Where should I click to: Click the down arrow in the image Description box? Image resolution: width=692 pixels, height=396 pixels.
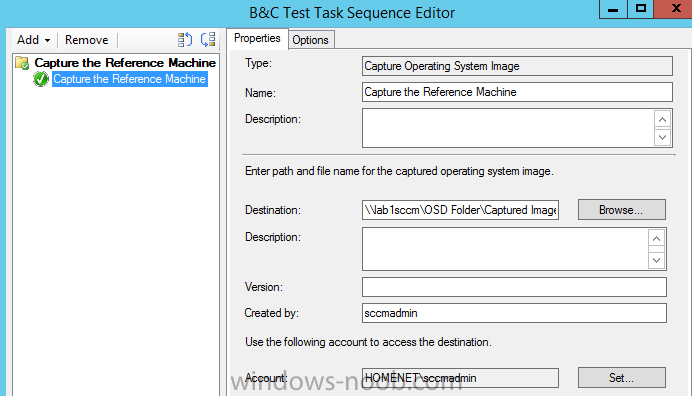[x=656, y=260]
